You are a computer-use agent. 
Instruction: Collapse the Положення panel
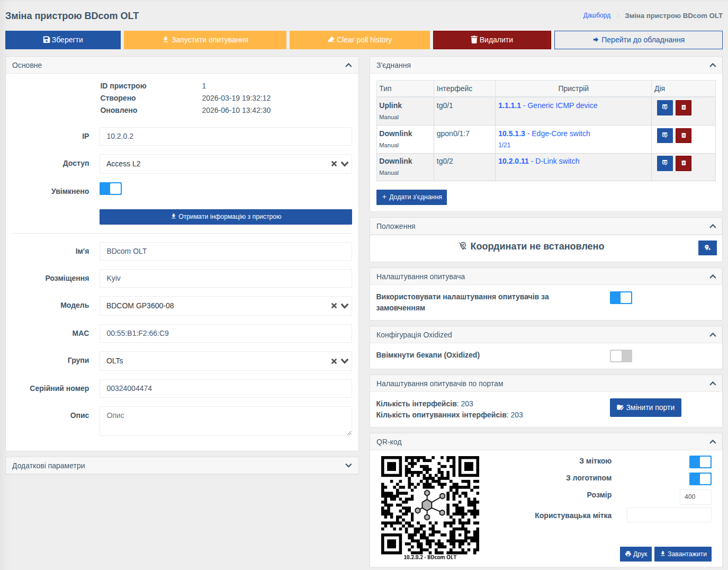click(x=713, y=226)
